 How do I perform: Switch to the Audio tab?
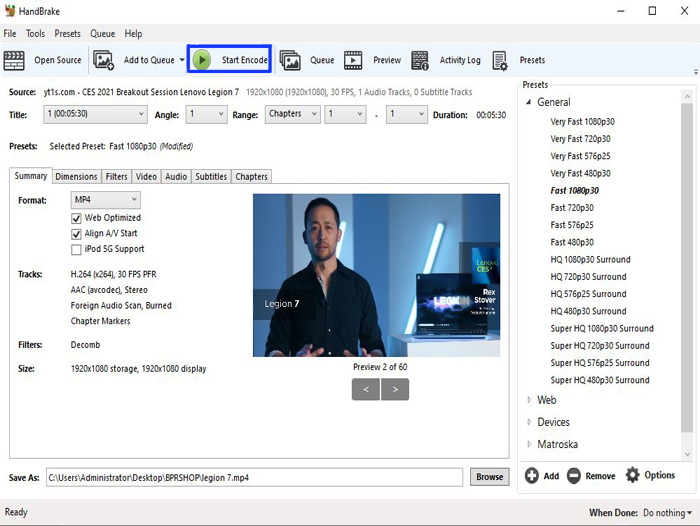[176, 177]
